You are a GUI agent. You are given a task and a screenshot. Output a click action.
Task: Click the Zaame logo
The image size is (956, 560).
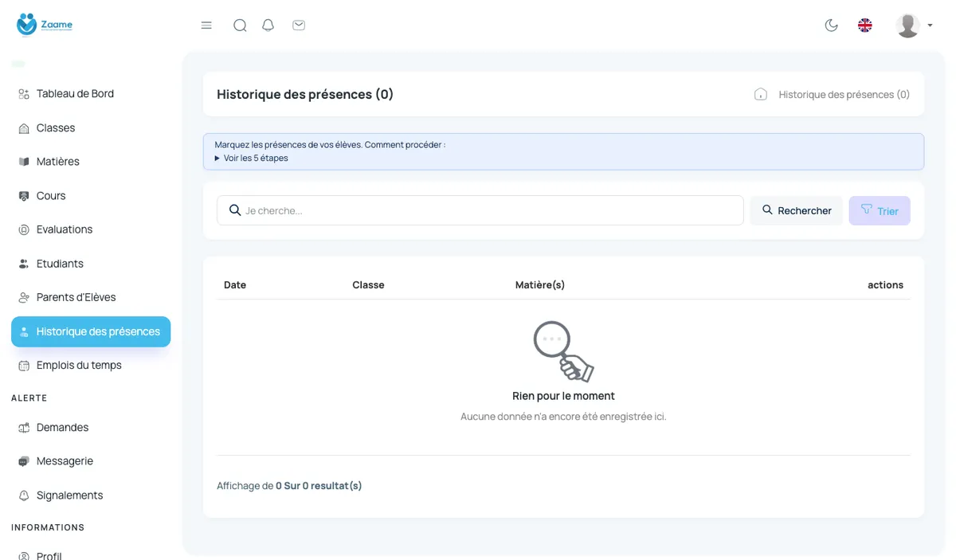[x=45, y=25]
